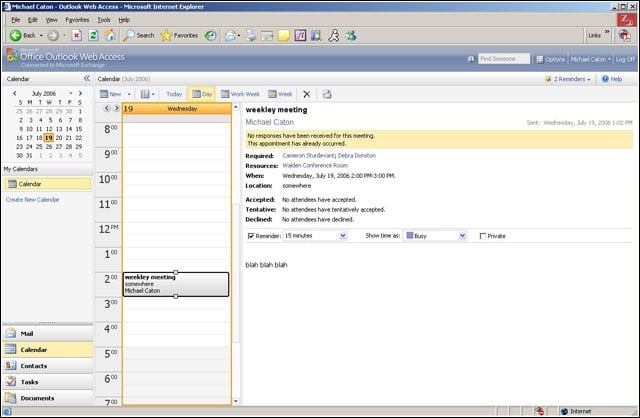Open Contacts in navigation pane
Viewport: 640px width, 418px height.
click(47, 366)
